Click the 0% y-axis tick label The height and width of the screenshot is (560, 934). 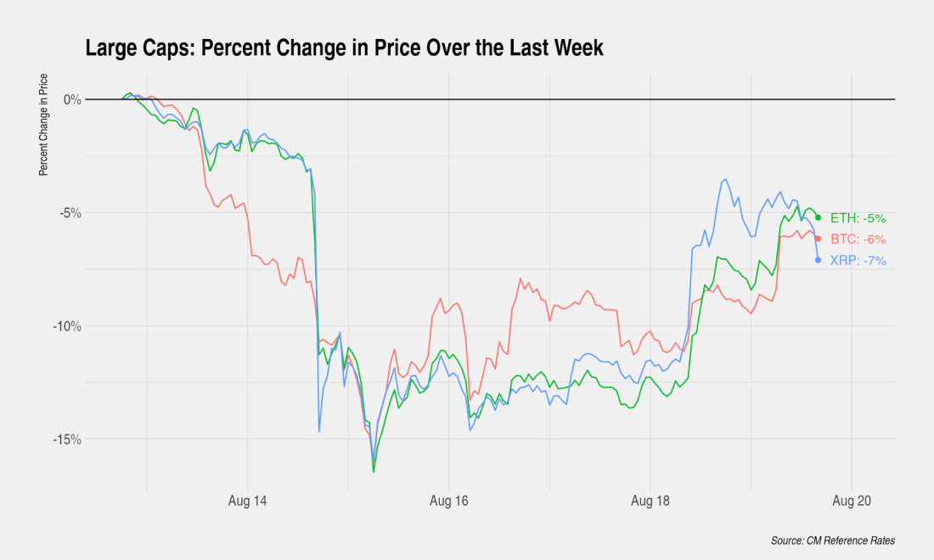pos(71,99)
